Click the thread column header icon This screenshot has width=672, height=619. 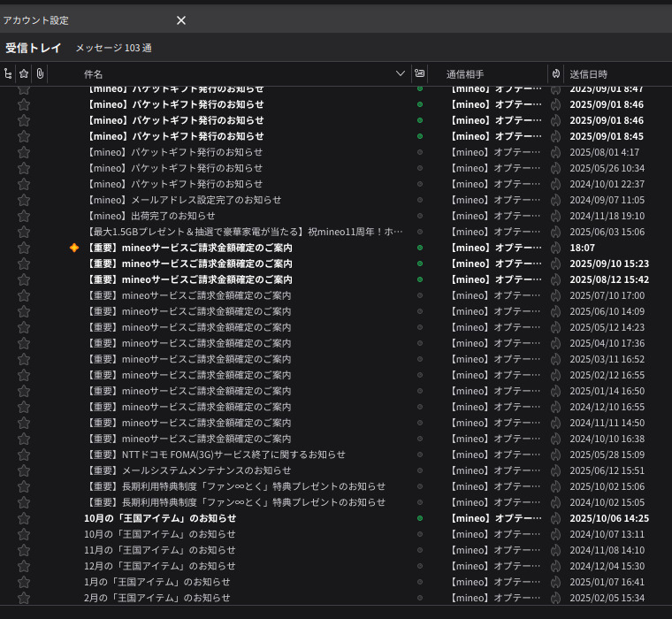(8, 74)
